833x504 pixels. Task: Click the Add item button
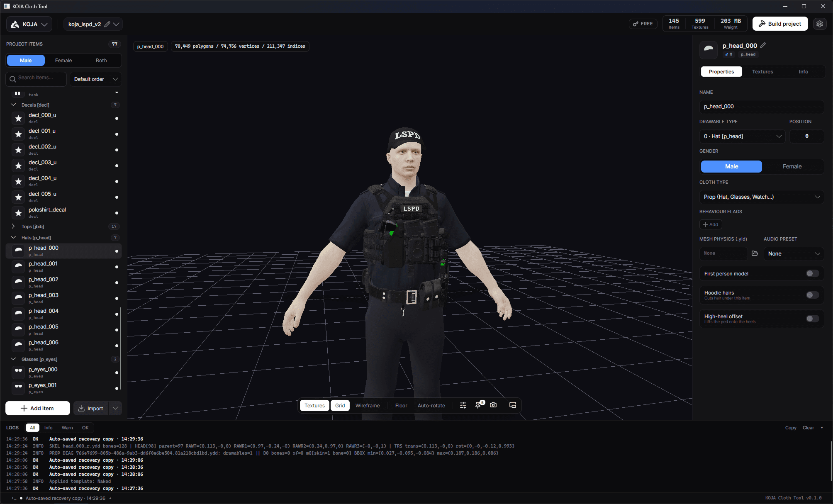coord(38,408)
